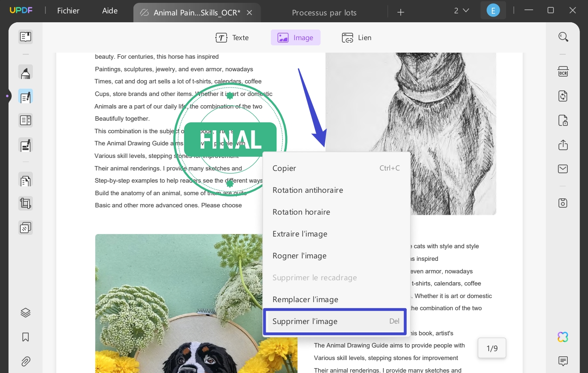Select the Edit PDF tool icon

26,97
